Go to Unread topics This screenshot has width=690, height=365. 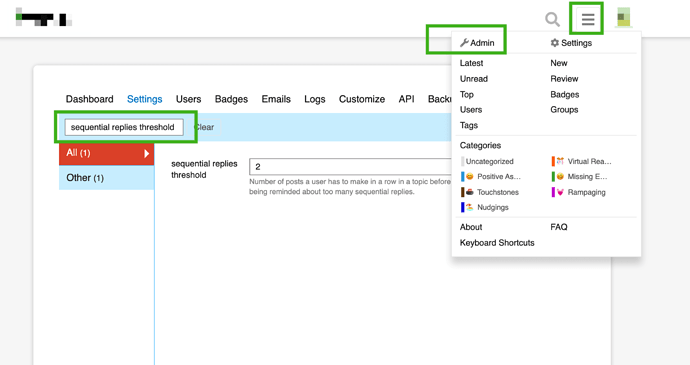point(473,79)
